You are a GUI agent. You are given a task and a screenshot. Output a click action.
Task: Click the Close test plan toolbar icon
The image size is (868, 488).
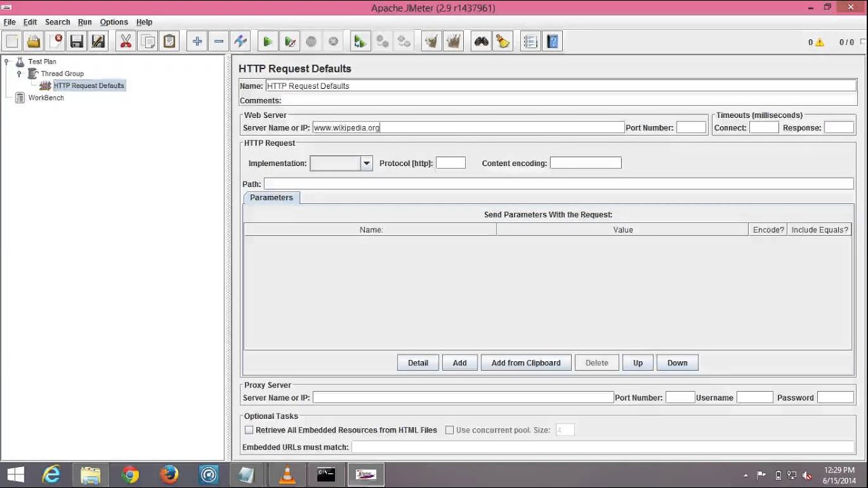coord(56,41)
